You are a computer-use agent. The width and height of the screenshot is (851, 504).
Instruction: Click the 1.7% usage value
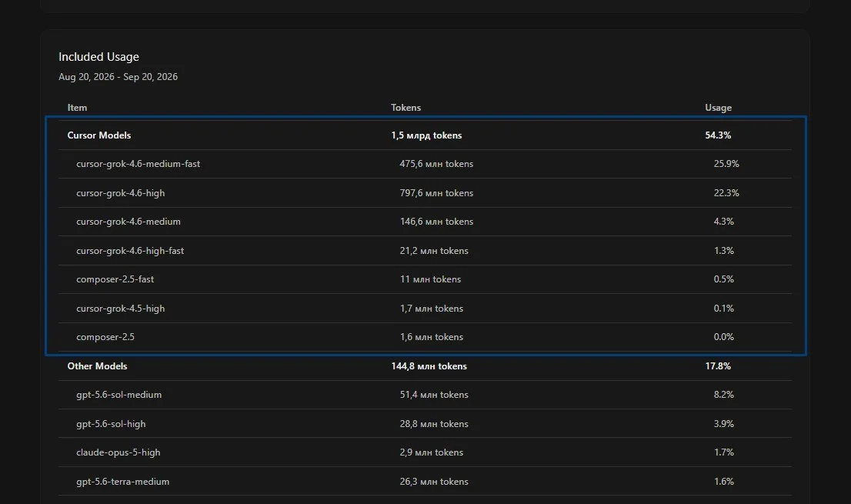tap(723, 452)
